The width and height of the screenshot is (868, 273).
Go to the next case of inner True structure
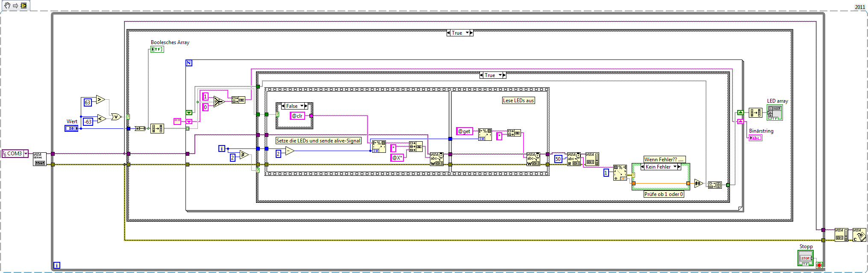pos(504,75)
